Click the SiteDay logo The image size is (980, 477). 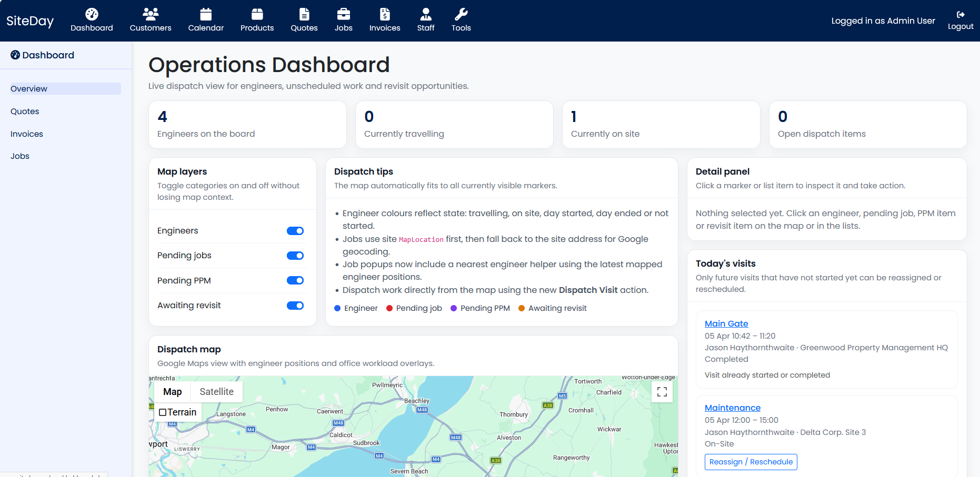(30, 21)
